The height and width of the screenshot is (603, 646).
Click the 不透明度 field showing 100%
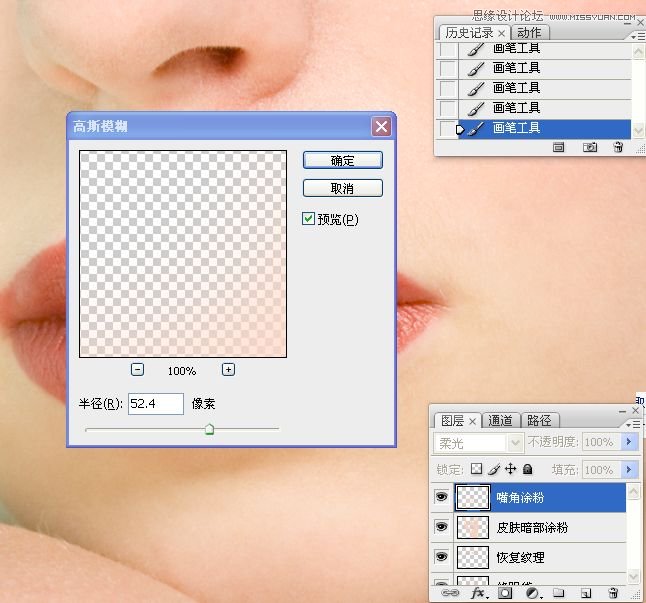click(602, 442)
